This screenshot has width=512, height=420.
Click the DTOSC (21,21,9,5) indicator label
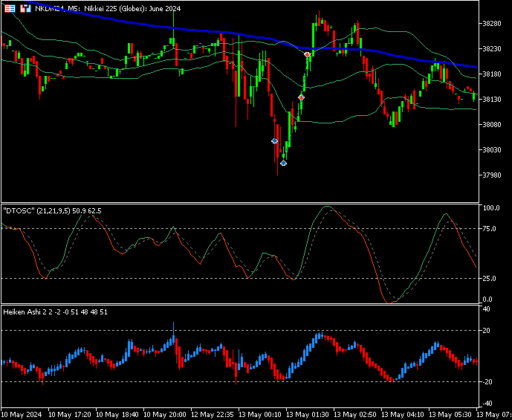(x=52, y=211)
